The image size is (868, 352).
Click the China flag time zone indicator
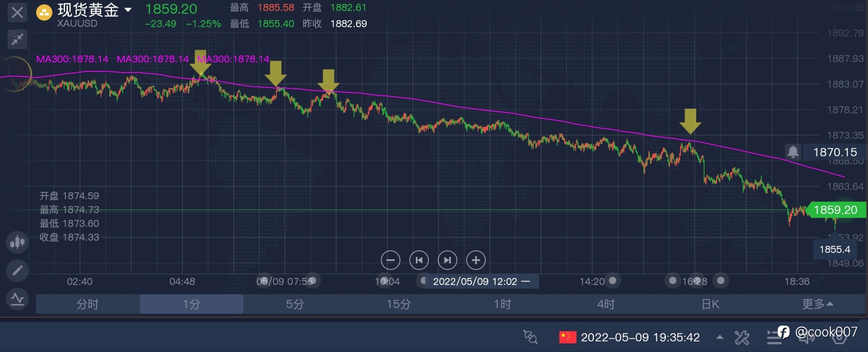point(568,337)
